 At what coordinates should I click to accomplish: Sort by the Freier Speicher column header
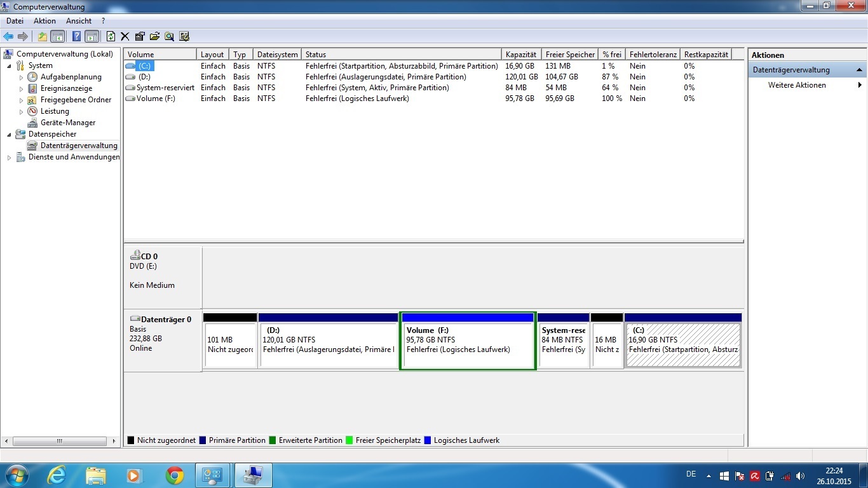(x=570, y=55)
